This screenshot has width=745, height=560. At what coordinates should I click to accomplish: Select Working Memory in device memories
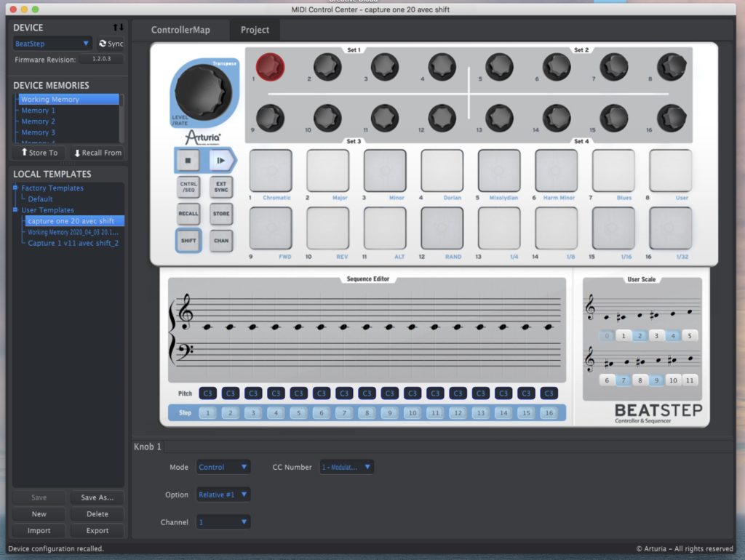[x=68, y=99]
